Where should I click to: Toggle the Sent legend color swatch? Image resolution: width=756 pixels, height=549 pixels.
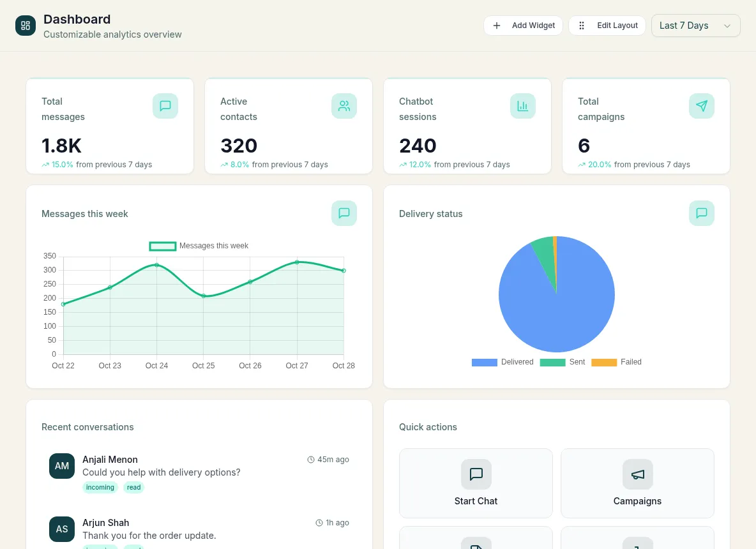552,363
